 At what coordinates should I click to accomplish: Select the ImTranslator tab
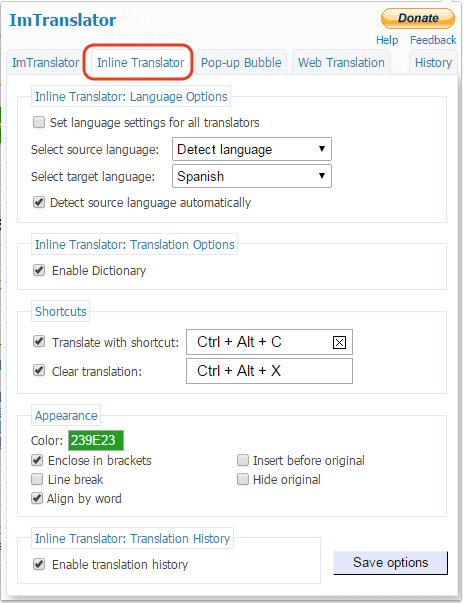click(45, 63)
